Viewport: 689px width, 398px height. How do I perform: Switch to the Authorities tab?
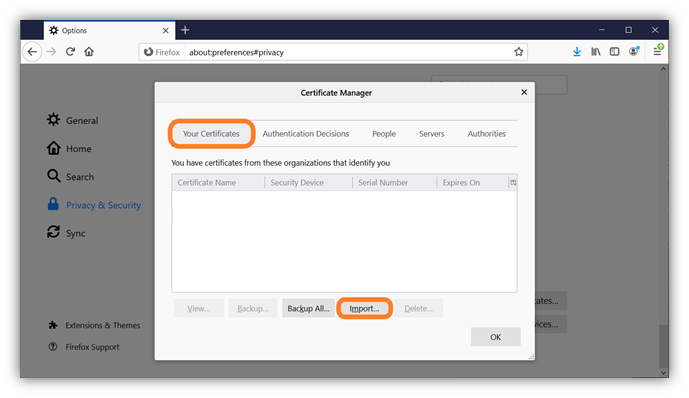pyautogui.click(x=486, y=134)
